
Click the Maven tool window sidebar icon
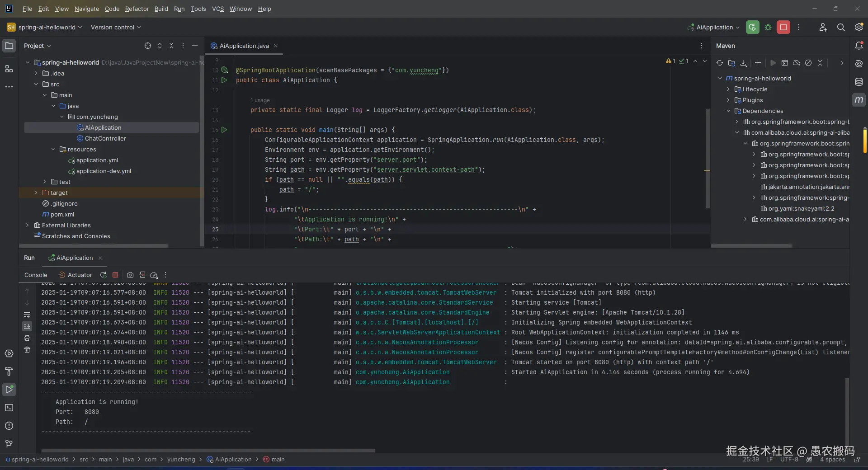tap(859, 100)
